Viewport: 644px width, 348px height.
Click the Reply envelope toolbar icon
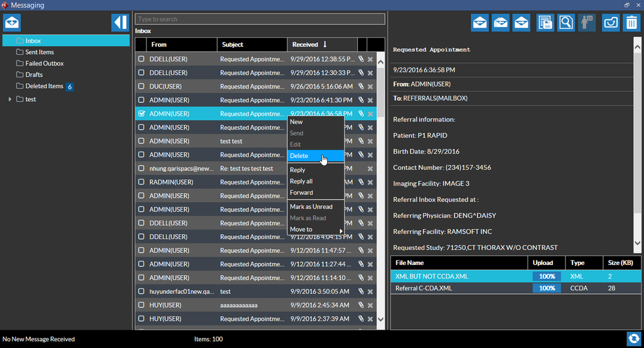[x=480, y=23]
